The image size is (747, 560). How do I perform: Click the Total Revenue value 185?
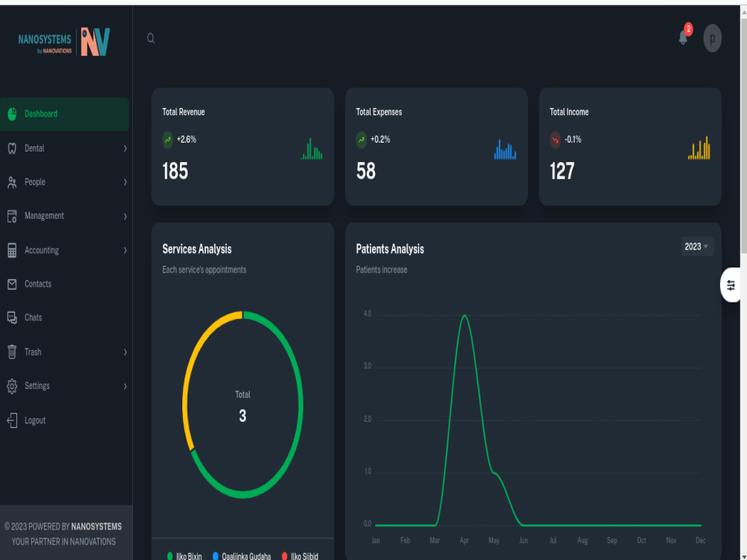[175, 172]
